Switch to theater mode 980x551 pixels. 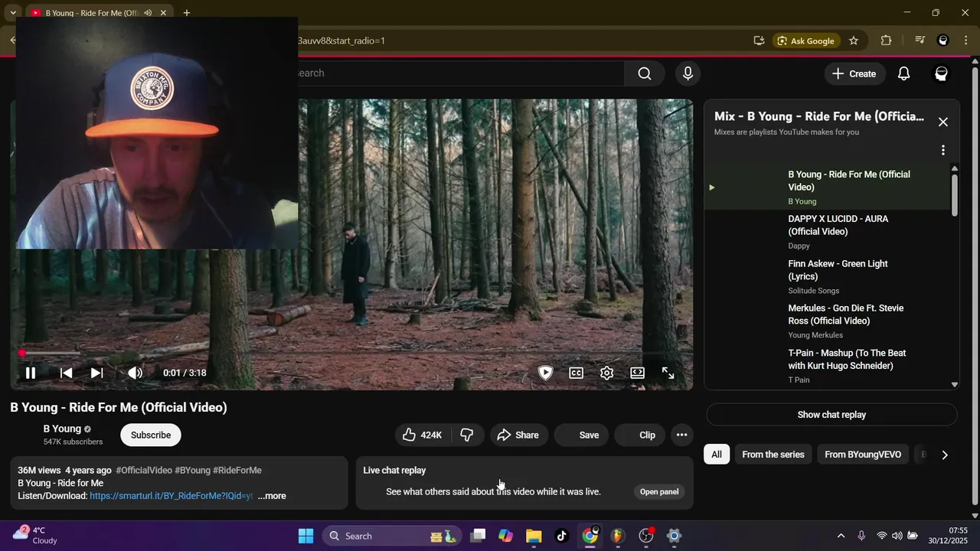[637, 373]
